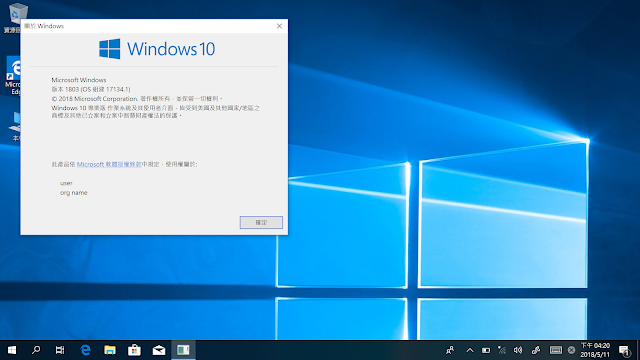
Task: Open taskbar search magnifier
Action: pos(36,350)
